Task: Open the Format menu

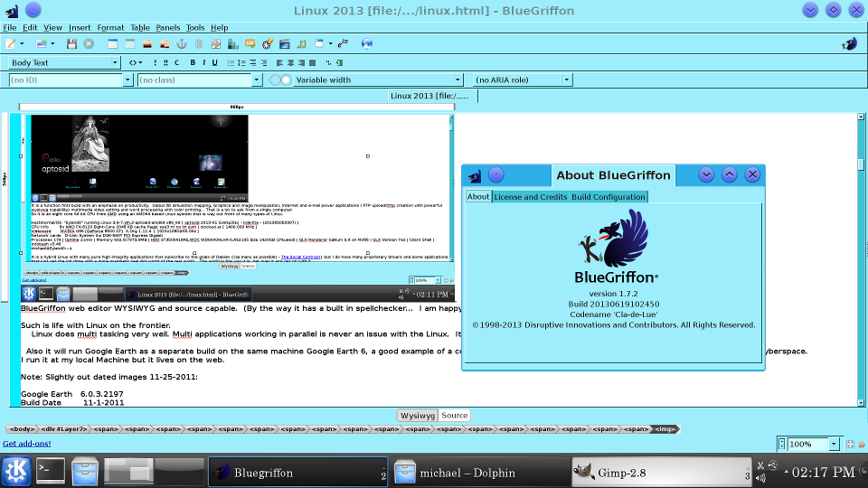Action: coord(110,28)
